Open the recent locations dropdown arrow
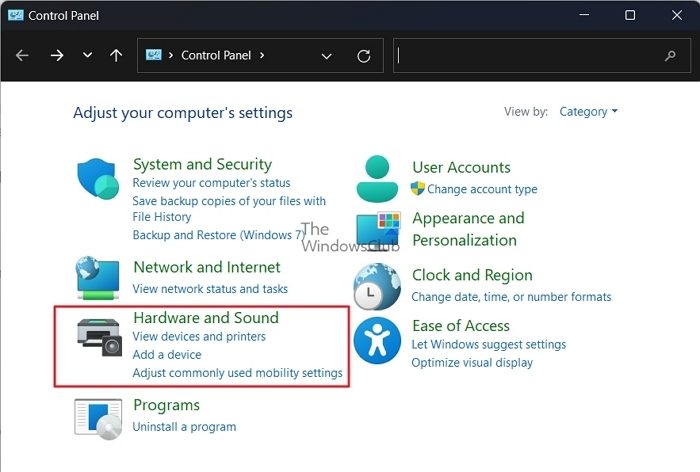The height and width of the screenshot is (472, 700). 88,55
